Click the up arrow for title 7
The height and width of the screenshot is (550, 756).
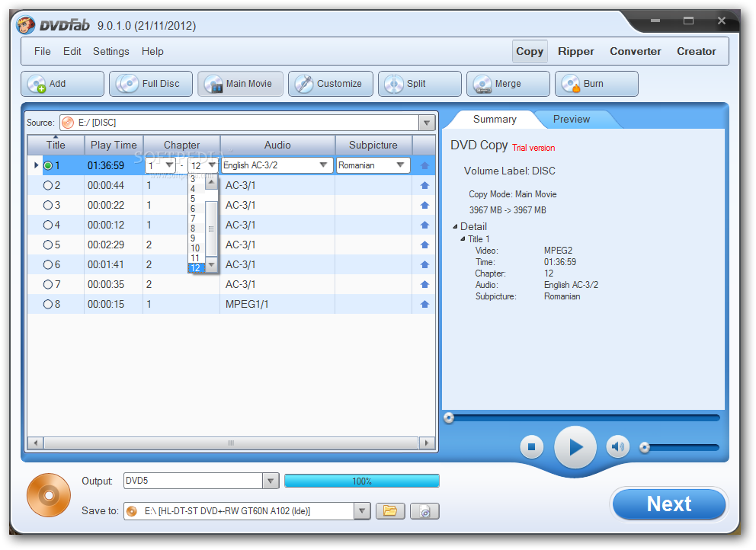tap(424, 284)
